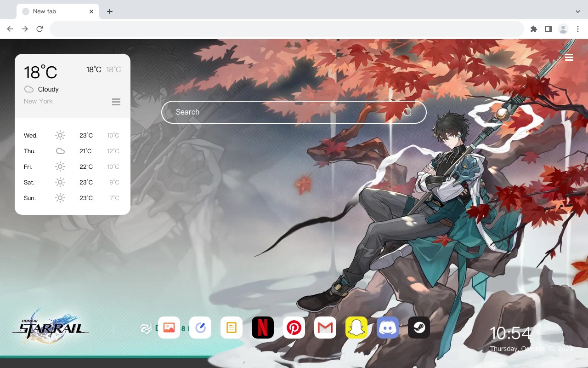Open the Snapchat shortcut
This screenshot has width=588, height=368.
pos(356,328)
